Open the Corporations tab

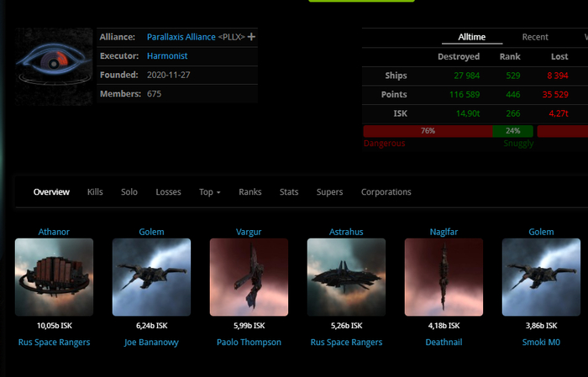[386, 192]
